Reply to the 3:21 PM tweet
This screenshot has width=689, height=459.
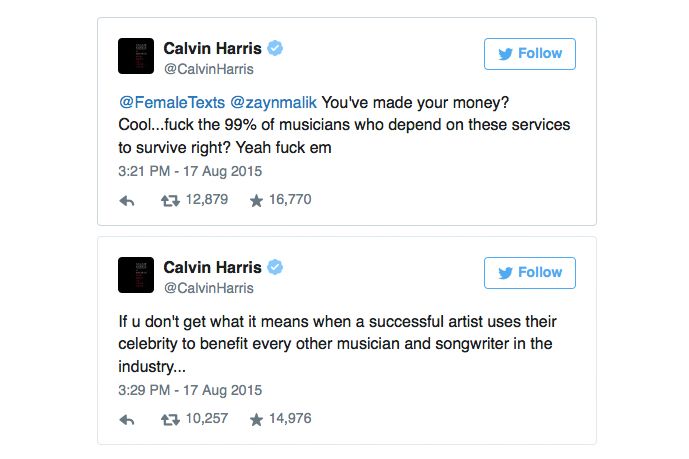coord(127,201)
